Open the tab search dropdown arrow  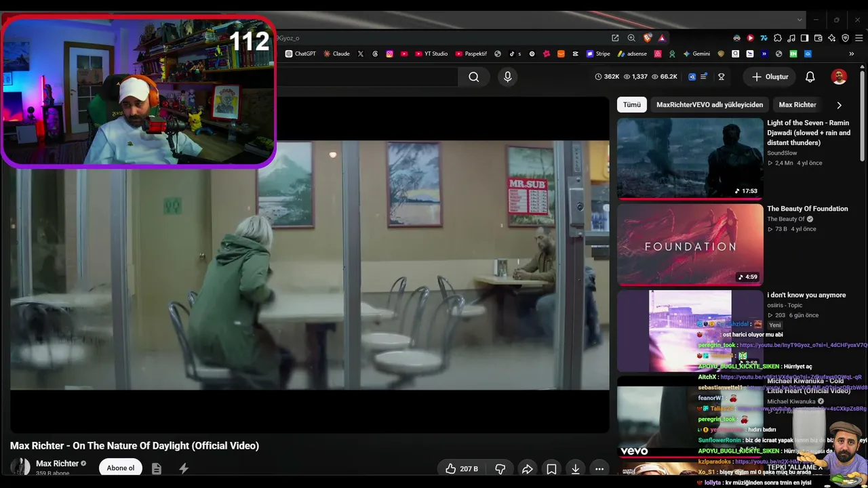point(800,20)
